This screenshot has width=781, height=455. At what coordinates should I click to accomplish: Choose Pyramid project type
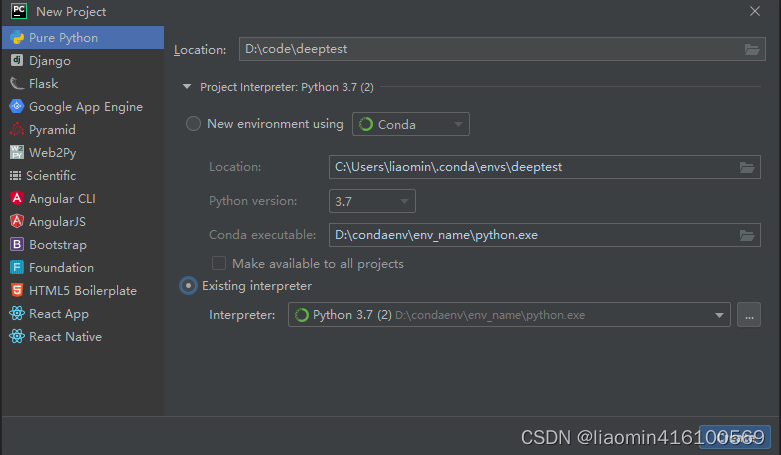point(83,130)
